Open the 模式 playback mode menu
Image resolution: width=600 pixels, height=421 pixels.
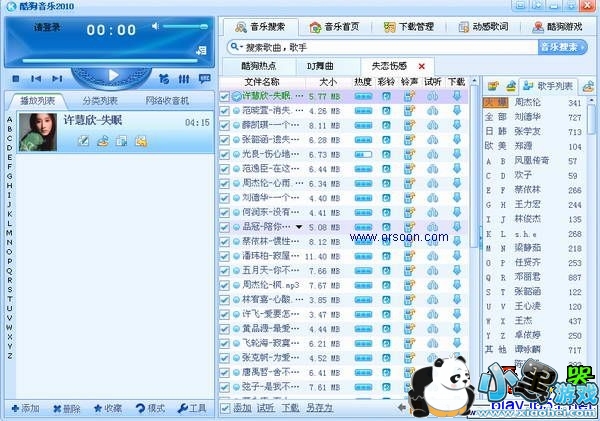coord(150,409)
